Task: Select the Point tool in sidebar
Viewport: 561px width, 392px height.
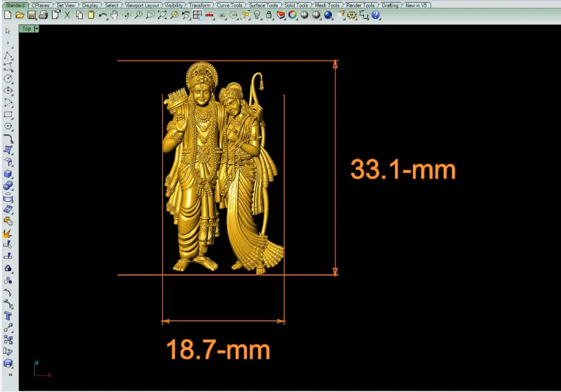Action: coord(8,43)
